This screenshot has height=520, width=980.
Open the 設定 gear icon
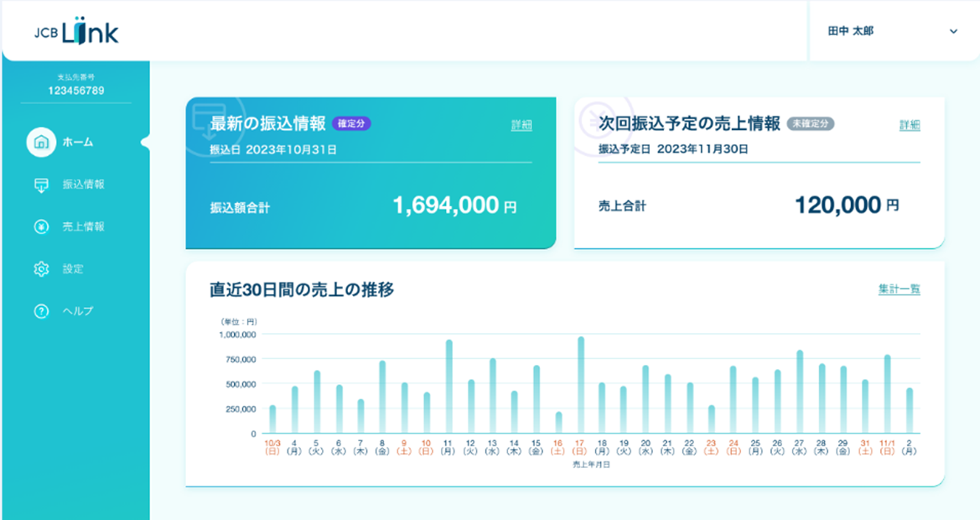41,268
